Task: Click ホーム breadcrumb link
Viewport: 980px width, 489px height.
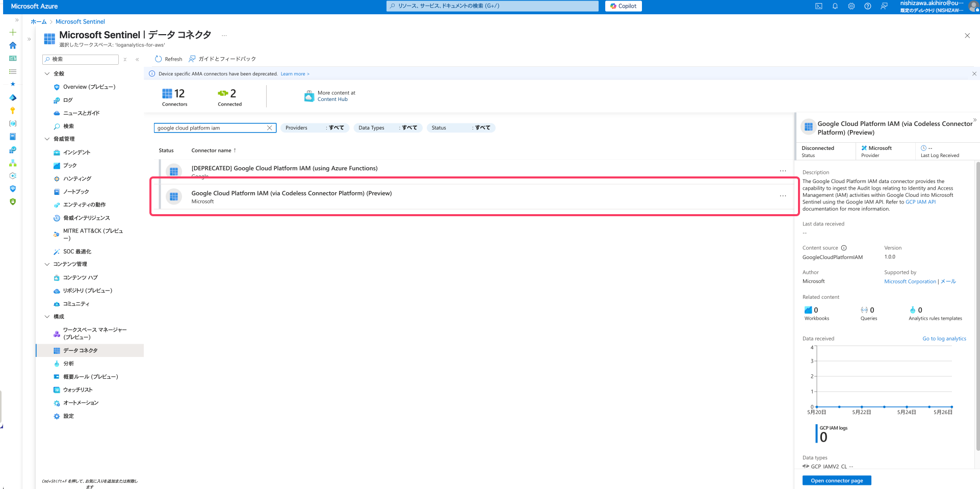Action: pos(38,22)
